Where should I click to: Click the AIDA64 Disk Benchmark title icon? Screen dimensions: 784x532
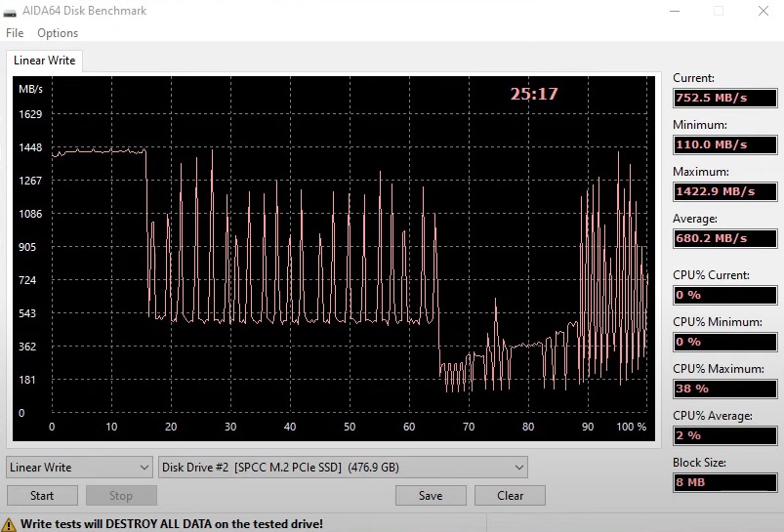point(10,11)
